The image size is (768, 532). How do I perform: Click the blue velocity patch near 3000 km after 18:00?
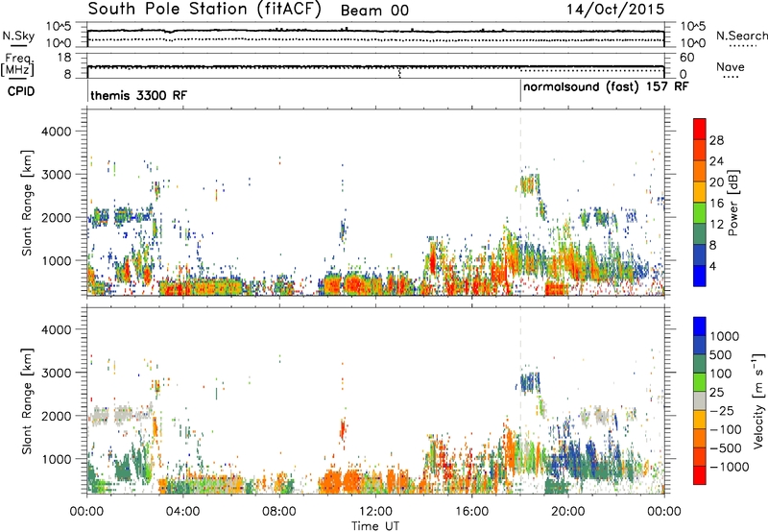530,381
